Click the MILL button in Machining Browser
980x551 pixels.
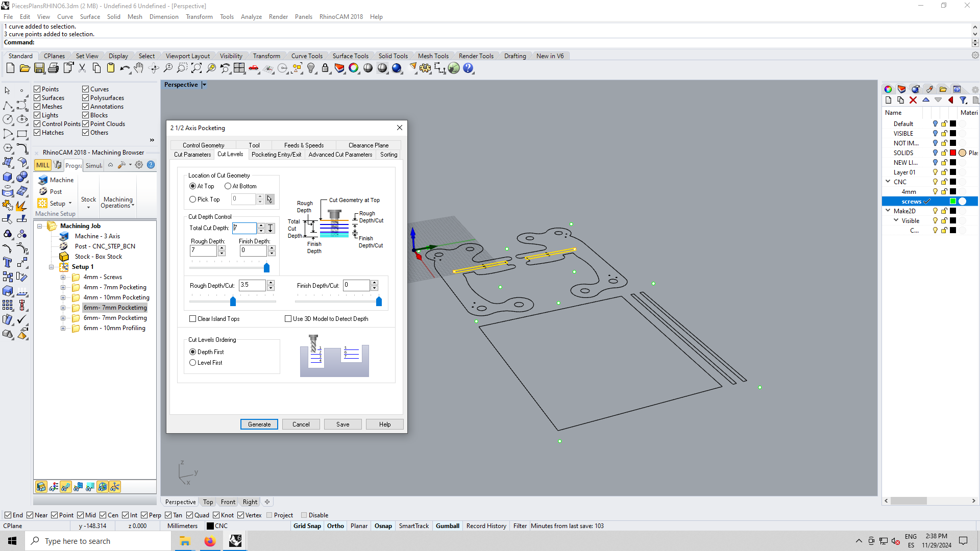[43, 165]
